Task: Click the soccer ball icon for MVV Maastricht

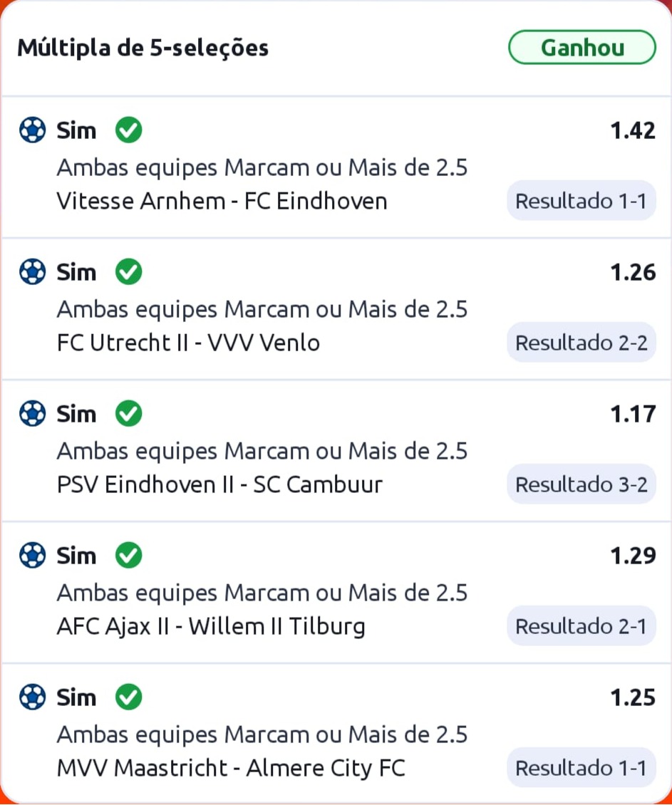Action: tap(32, 697)
